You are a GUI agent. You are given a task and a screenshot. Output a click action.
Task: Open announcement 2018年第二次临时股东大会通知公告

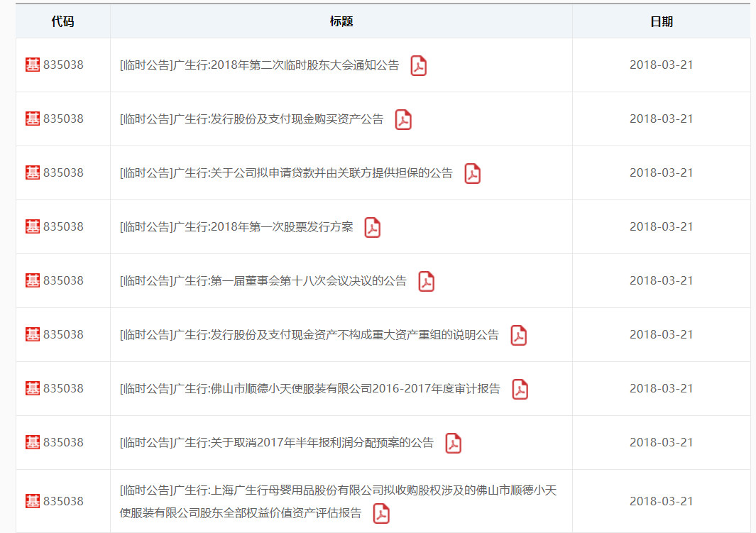click(x=260, y=65)
